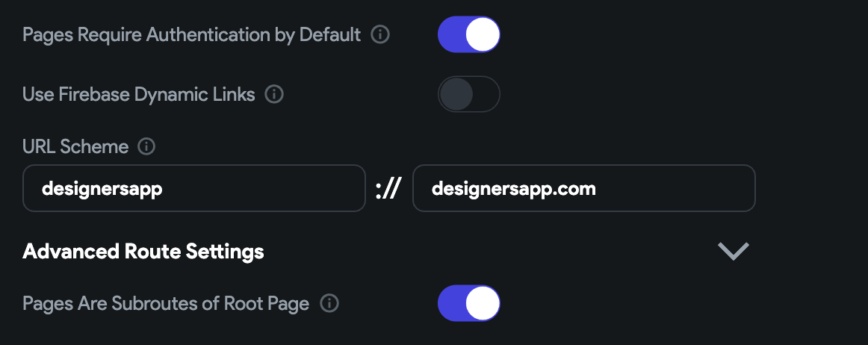
Task: Click the Use Firebase Dynamic Links label
Action: [x=139, y=95]
